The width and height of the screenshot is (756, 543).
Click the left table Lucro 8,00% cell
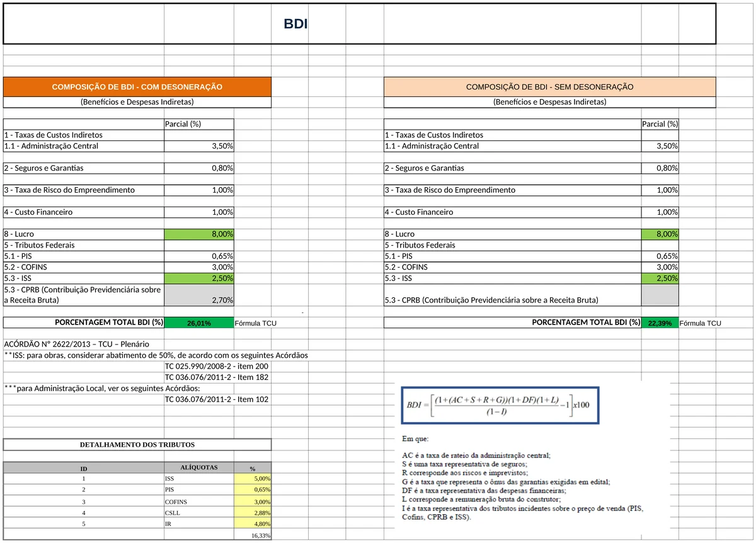coord(199,234)
